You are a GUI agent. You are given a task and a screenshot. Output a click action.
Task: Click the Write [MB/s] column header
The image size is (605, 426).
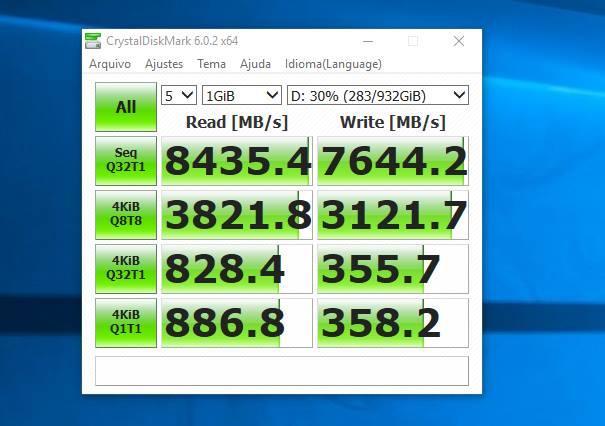tap(393, 122)
